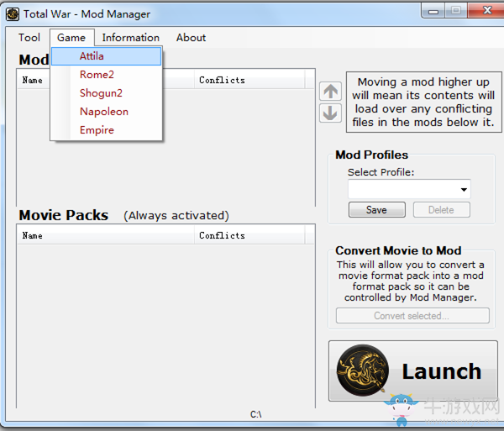This screenshot has width=504, height=431.
Task: Sort mods by the Conflicts column
Action: (249, 80)
